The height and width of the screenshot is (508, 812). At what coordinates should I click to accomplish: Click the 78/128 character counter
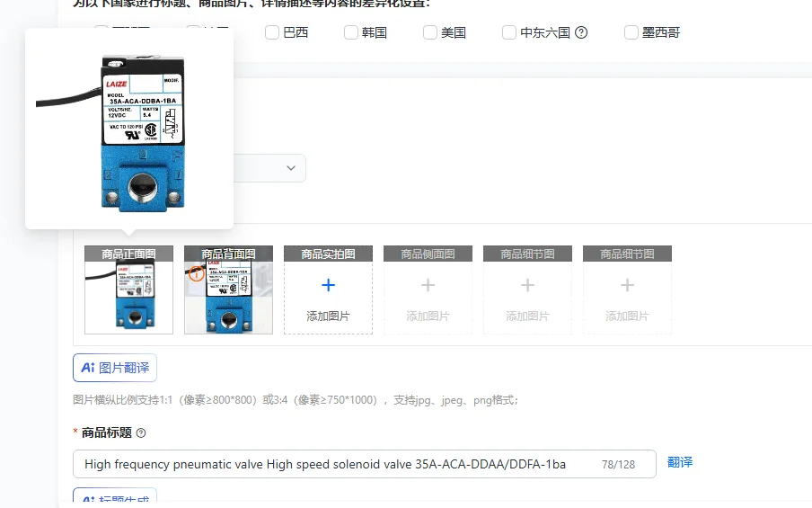pos(618,465)
